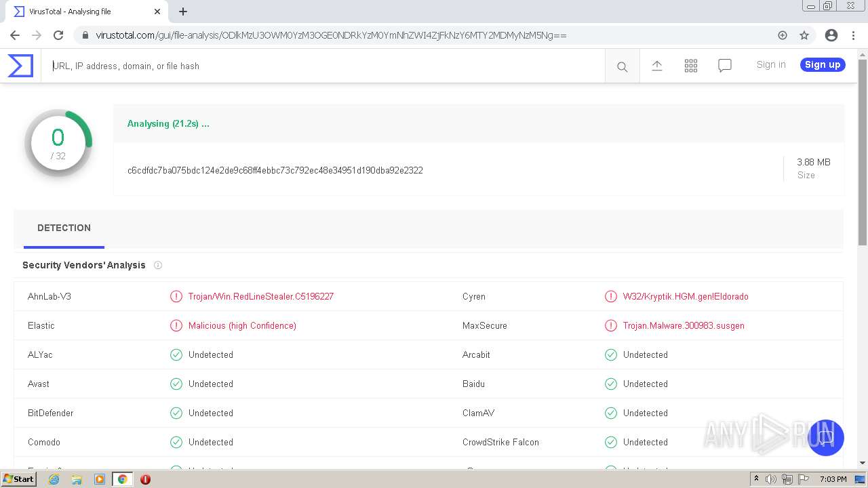The height and width of the screenshot is (488, 868).
Task: Bookmark this page with the star icon
Action: click(x=804, y=35)
